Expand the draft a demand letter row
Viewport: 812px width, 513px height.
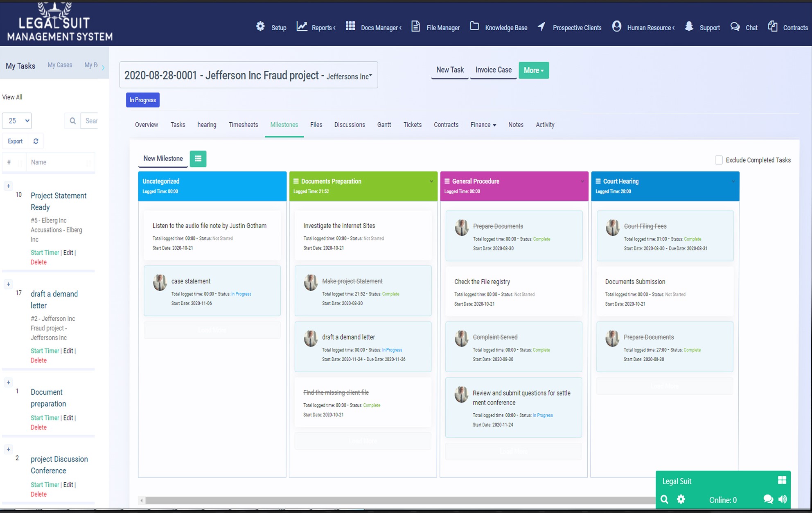click(8, 284)
